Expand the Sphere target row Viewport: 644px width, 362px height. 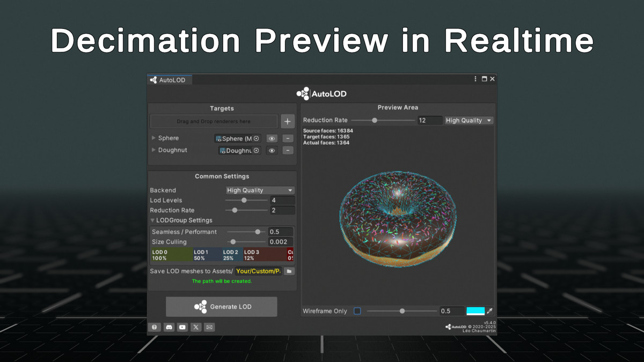pyautogui.click(x=153, y=138)
